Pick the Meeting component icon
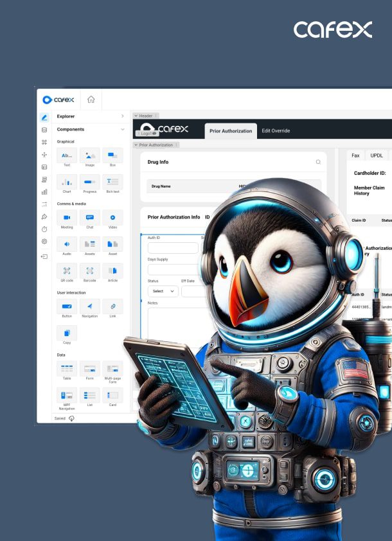 67,217
